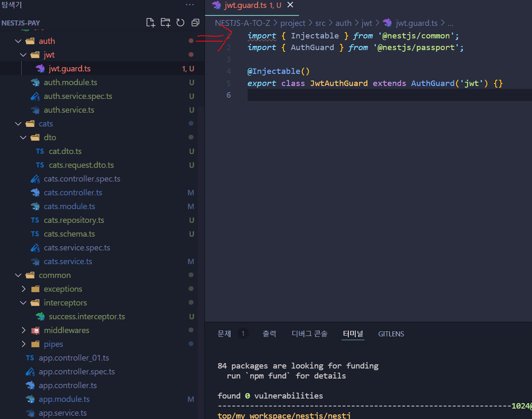Open the 출력 (Output) panel tab
This screenshot has width=532, height=419.
269,333
